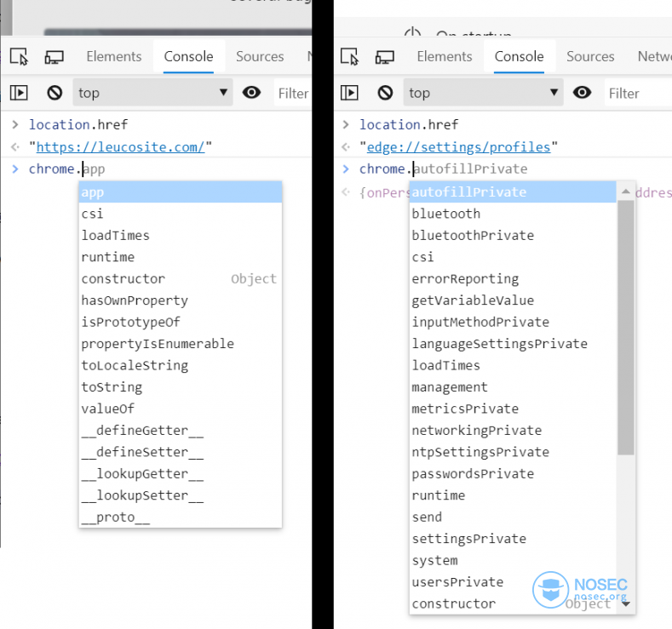Choose 'app' suggestion in left autocomplete

click(181, 192)
